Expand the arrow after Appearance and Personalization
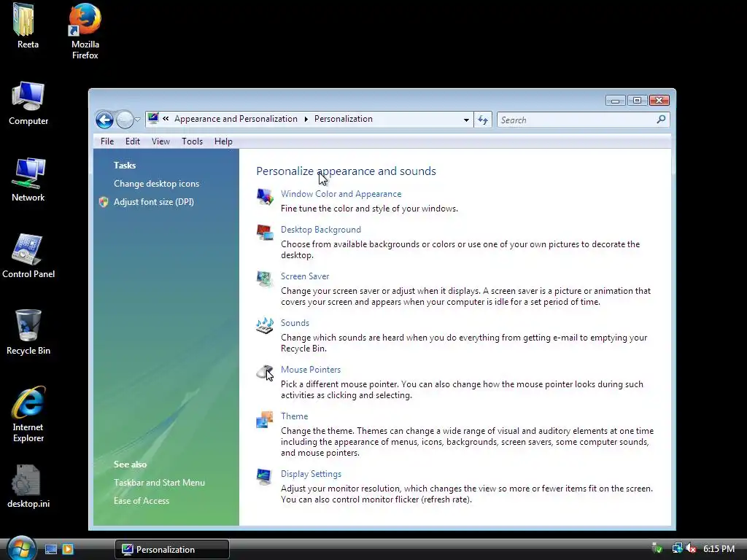Screen dimensions: 747x560 [x=306, y=119]
